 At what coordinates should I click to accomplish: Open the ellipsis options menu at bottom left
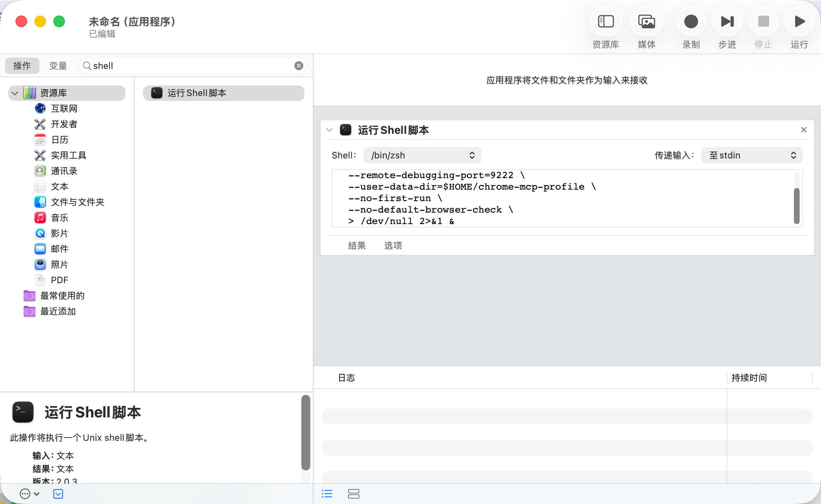[30, 494]
